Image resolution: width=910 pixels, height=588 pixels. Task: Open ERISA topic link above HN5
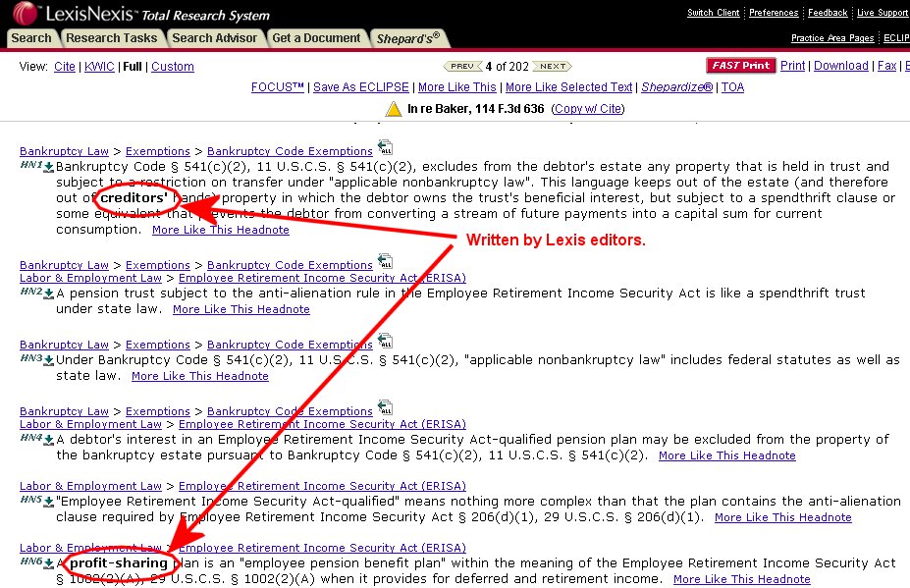click(322, 486)
